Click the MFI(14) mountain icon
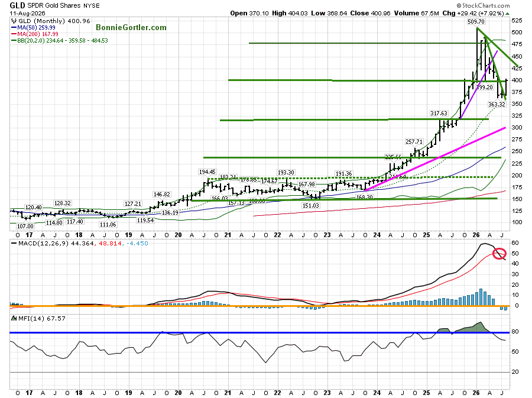This screenshot has width=532, height=398. (x=14, y=318)
